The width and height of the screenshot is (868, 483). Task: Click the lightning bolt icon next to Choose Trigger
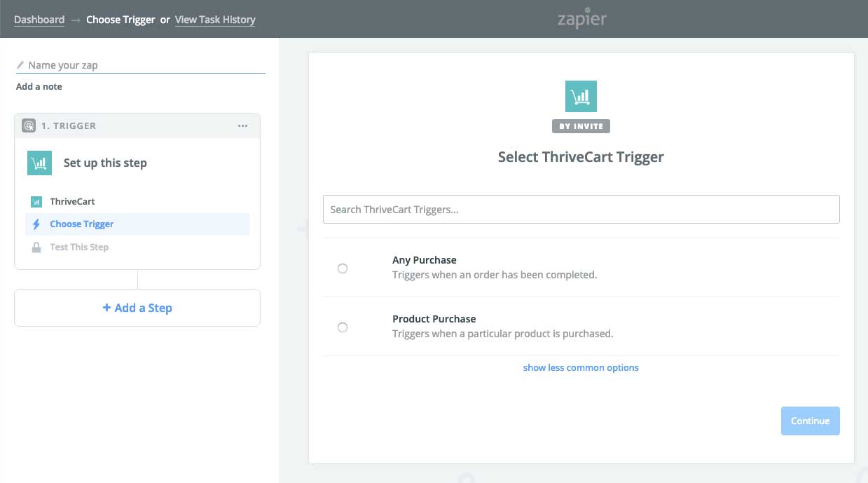coord(36,224)
